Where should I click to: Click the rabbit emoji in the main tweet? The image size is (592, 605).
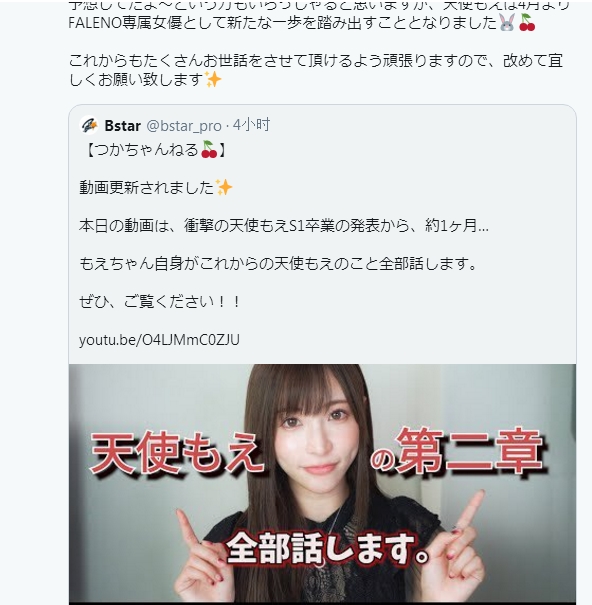[x=506, y=22]
